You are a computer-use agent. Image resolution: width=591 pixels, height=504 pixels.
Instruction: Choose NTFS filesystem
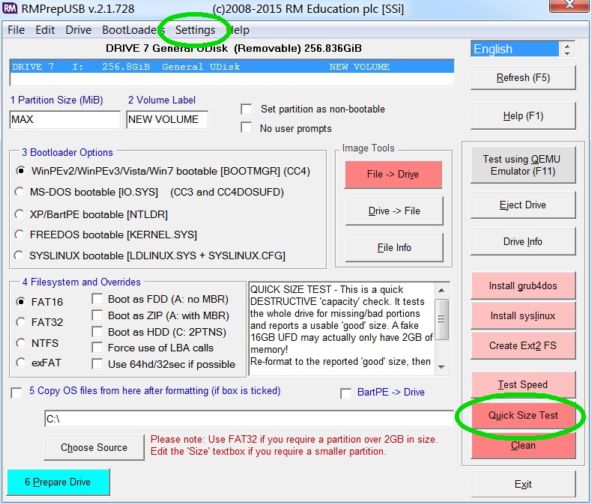pos(21,343)
